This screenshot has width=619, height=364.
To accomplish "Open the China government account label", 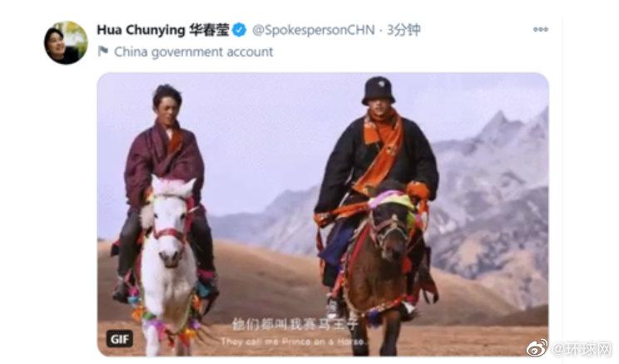I will coord(193,52).
